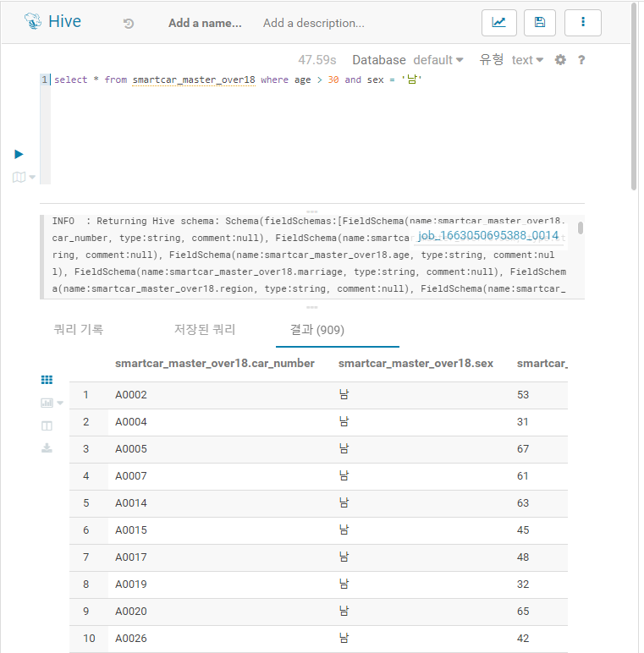Select cell A0017
This screenshot has width=644, height=653.
click(x=131, y=557)
